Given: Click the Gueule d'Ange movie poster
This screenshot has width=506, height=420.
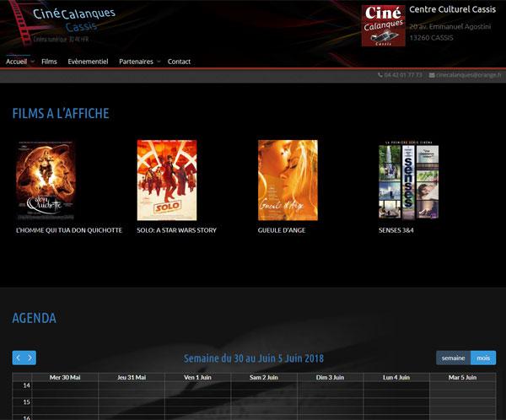Looking at the screenshot, I should 288,180.
